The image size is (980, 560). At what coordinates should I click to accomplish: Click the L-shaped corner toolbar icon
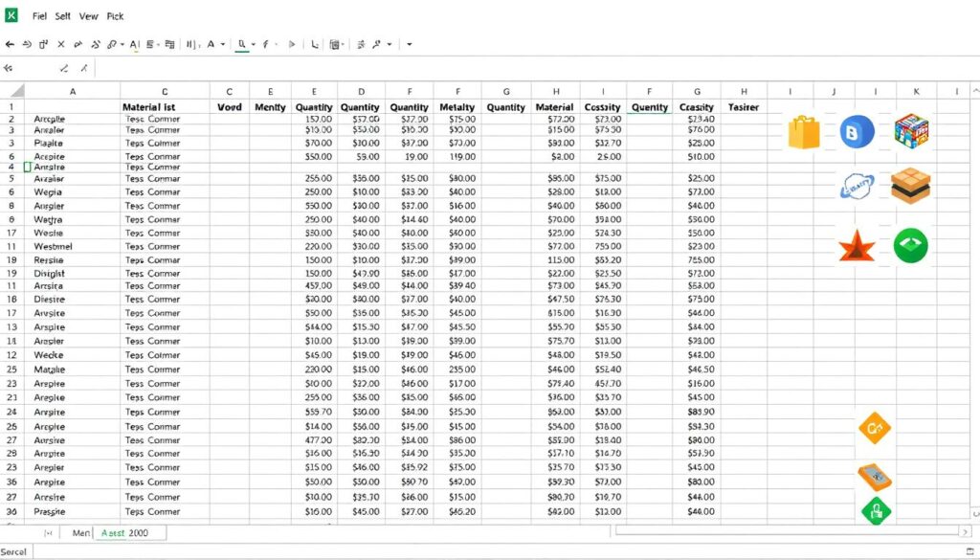(x=314, y=44)
